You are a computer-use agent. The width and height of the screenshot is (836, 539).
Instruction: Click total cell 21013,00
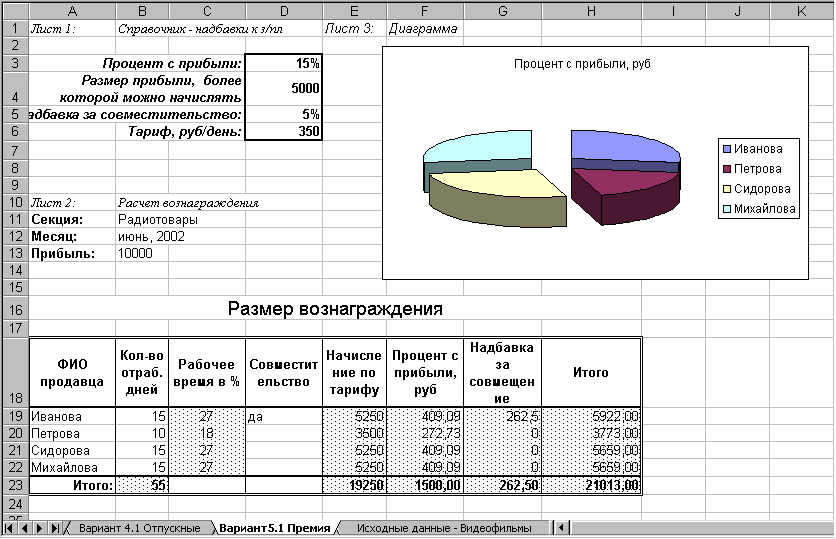click(x=591, y=485)
